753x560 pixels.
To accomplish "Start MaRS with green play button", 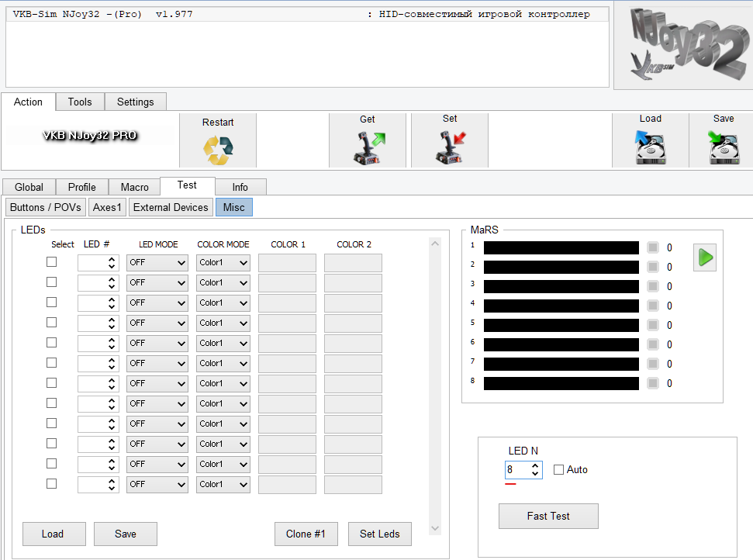I will [x=705, y=258].
